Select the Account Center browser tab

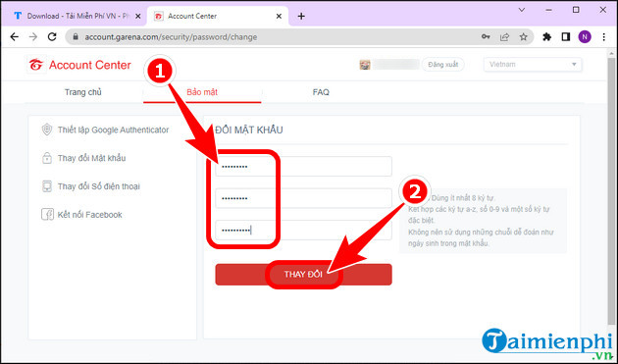pos(217,16)
